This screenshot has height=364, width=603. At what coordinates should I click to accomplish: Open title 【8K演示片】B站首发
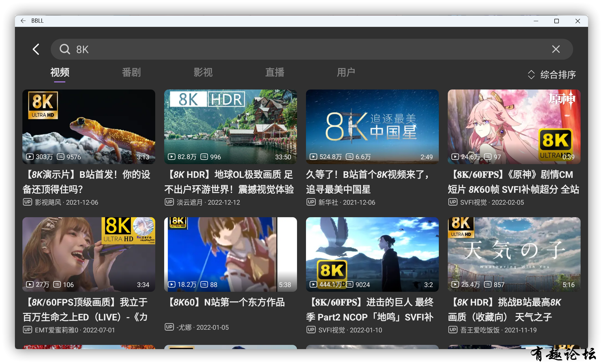pos(87,182)
